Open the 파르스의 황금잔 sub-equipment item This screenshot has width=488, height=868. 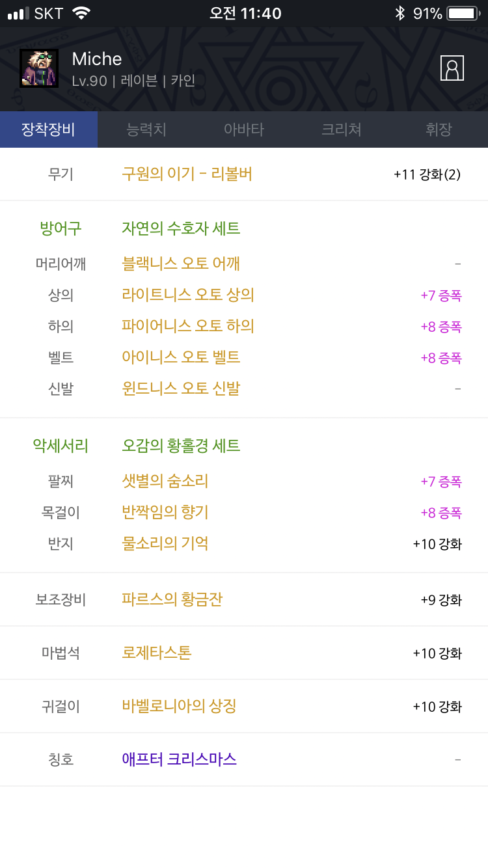172,599
